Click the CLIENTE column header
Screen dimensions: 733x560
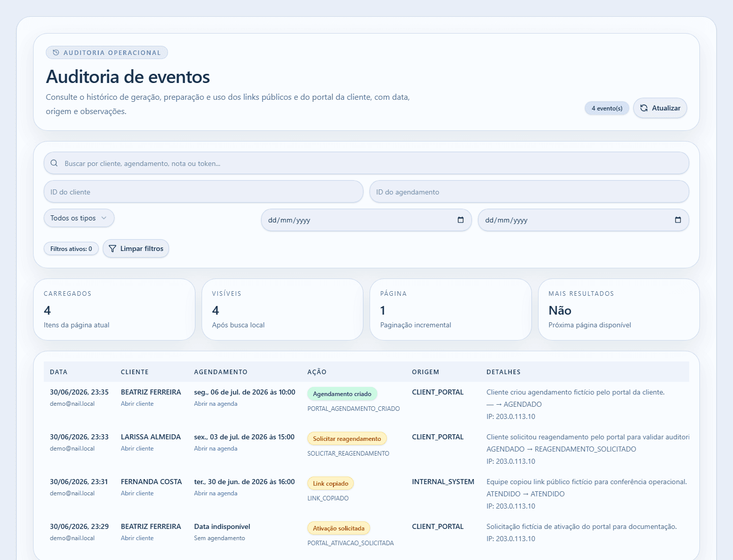coord(135,372)
